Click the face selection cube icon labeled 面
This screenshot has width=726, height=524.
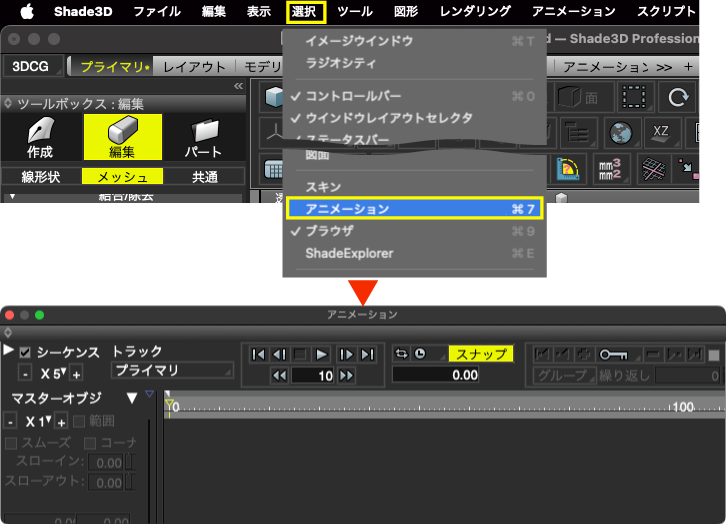point(578,98)
